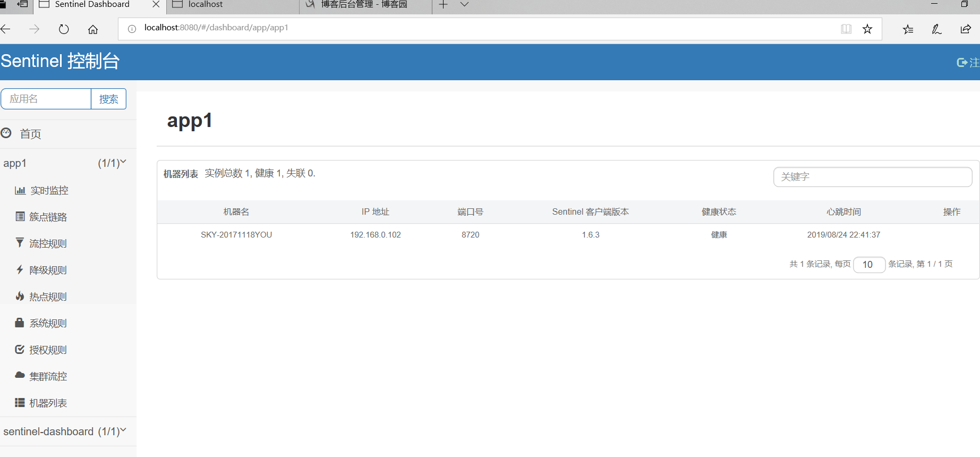Image resolution: width=980 pixels, height=457 pixels.
Task: Open 流控规则 menu item
Action: coord(48,243)
